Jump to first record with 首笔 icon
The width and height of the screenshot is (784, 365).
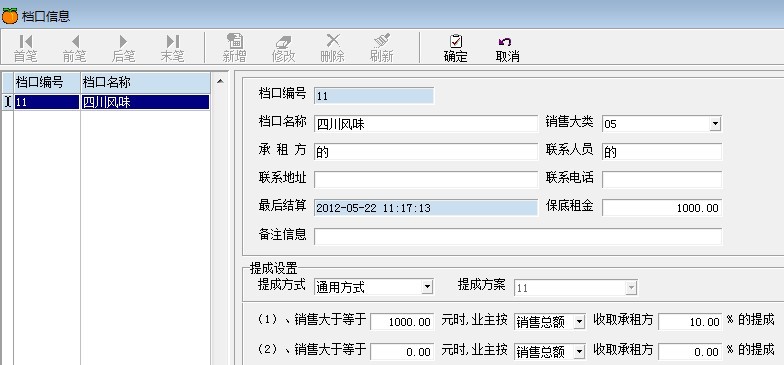[25, 48]
